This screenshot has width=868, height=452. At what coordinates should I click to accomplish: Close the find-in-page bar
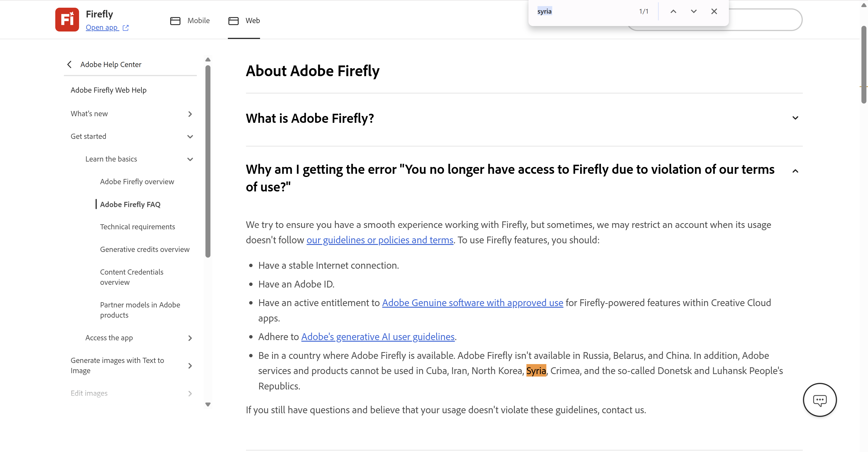pyautogui.click(x=714, y=12)
